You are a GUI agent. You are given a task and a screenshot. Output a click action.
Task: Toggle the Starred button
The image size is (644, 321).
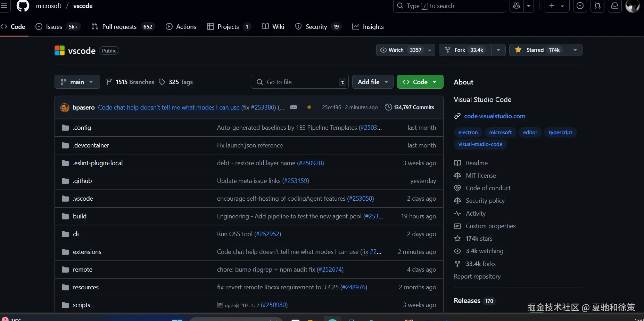pyautogui.click(x=539, y=50)
